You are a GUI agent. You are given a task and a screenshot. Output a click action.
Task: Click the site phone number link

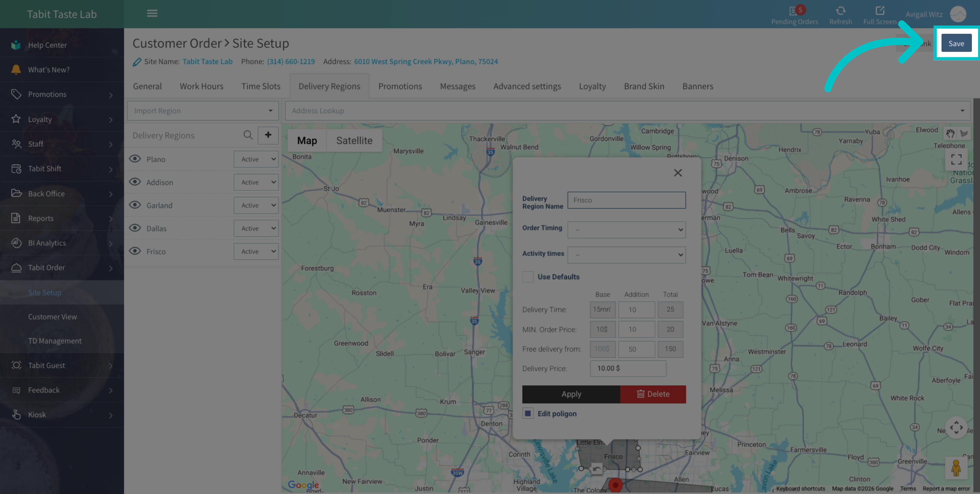(x=291, y=61)
